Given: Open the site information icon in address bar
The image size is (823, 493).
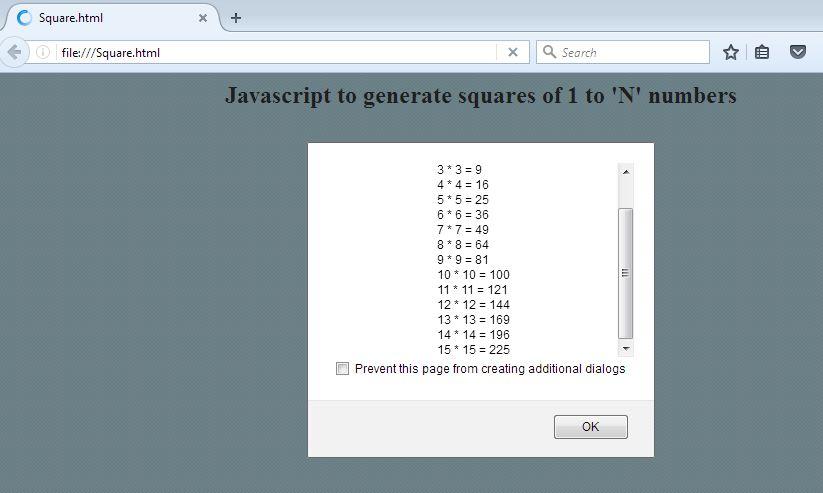Looking at the screenshot, I should click(43, 52).
